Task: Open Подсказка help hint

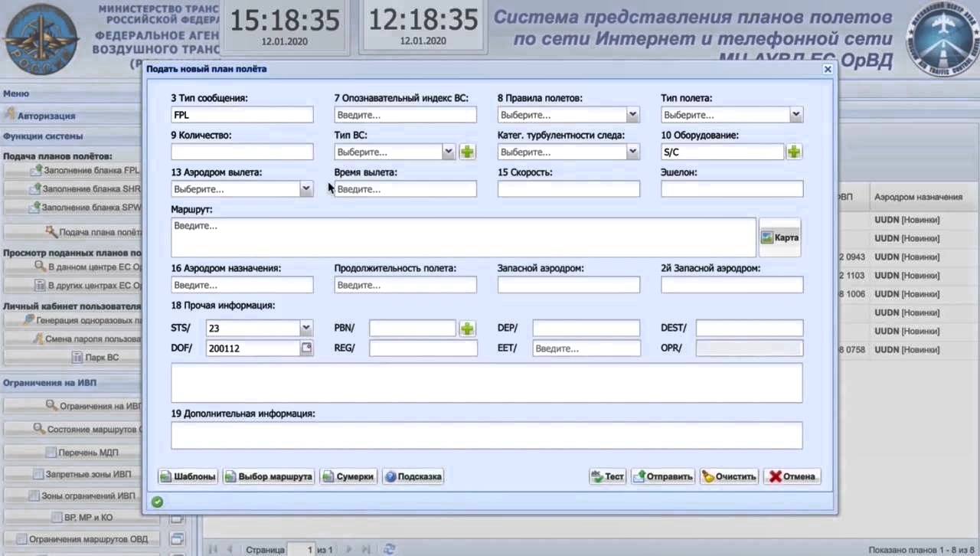Action: (413, 476)
